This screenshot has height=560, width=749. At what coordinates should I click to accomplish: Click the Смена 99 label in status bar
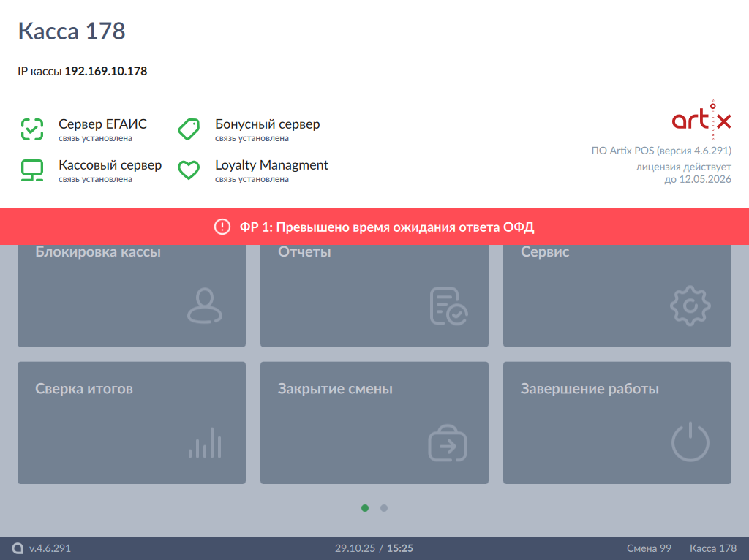click(x=649, y=548)
